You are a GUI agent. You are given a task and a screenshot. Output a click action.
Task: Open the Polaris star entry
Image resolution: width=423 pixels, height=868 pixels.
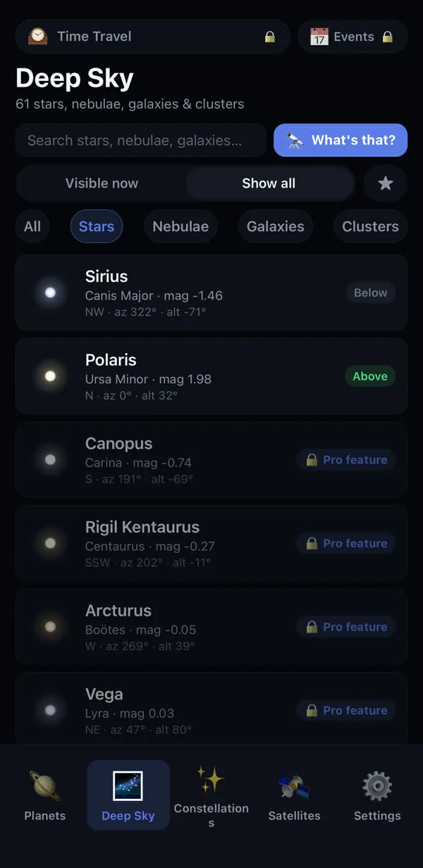211,376
